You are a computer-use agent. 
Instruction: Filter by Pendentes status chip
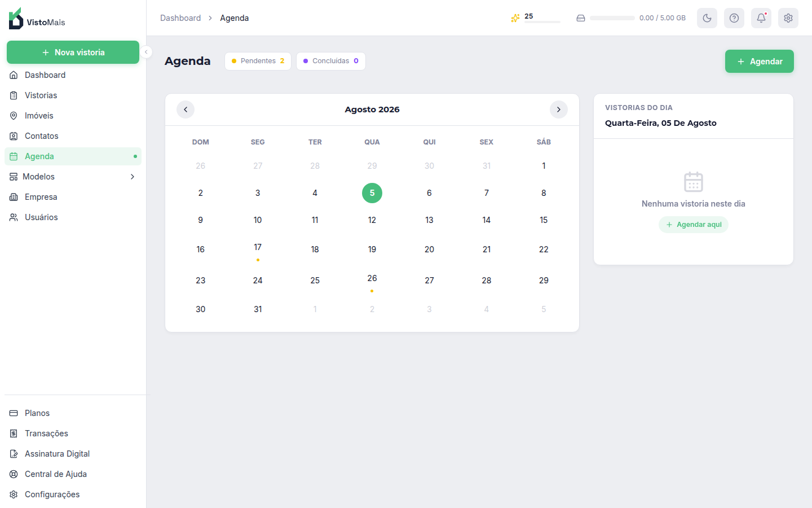pyautogui.click(x=258, y=61)
